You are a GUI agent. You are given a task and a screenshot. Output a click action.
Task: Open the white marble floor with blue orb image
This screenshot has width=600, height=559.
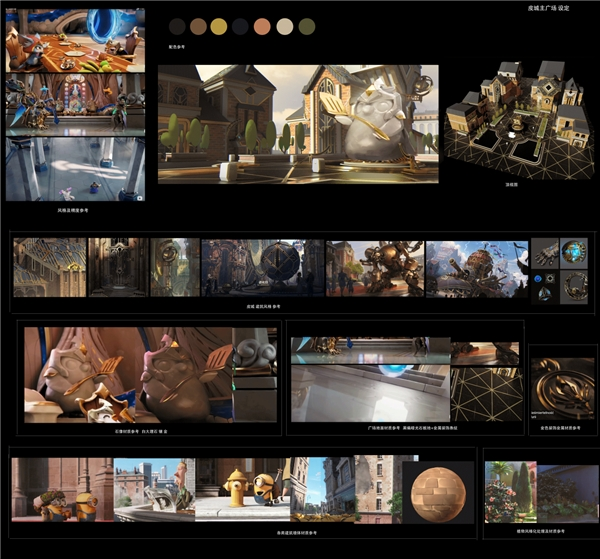point(370,393)
